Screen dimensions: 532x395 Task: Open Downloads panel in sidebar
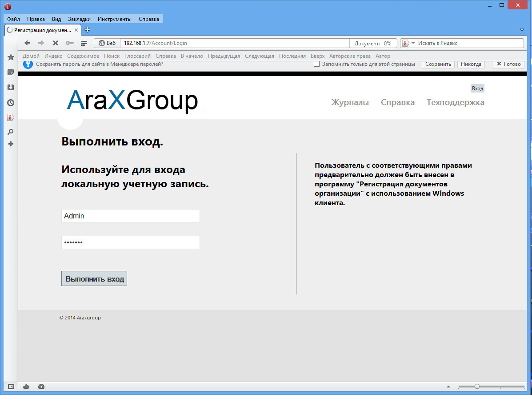[11, 87]
